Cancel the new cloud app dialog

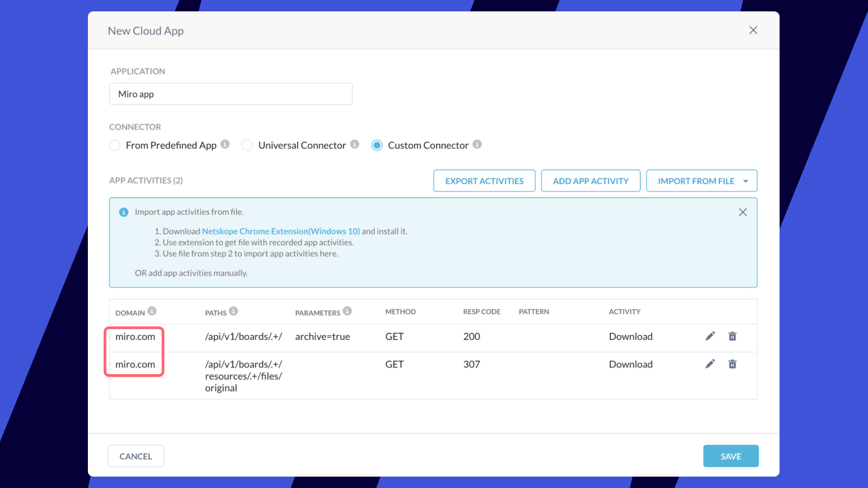point(136,457)
